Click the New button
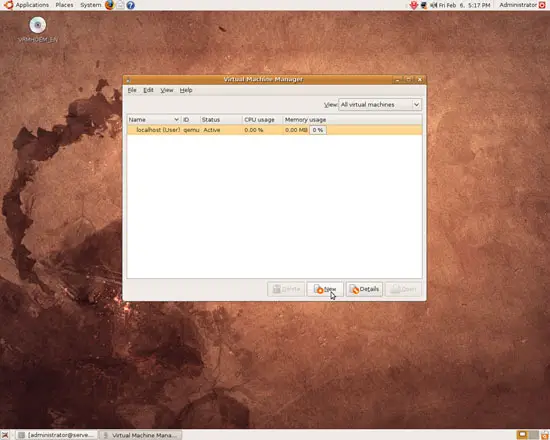 point(325,289)
